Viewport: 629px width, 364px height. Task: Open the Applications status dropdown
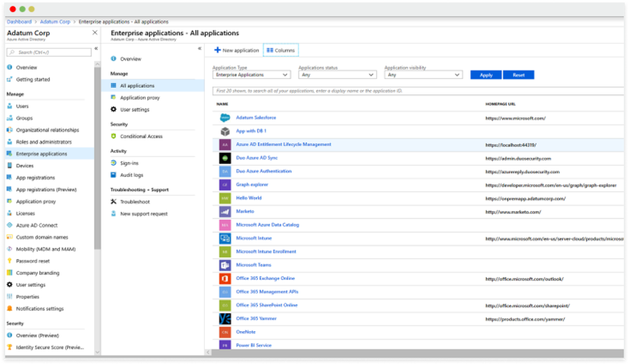(x=338, y=75)
